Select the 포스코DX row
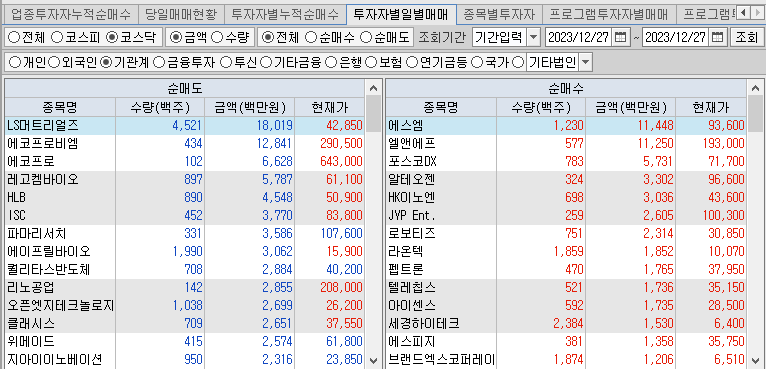Screen dimensions: 766x369 click(566, 162)
